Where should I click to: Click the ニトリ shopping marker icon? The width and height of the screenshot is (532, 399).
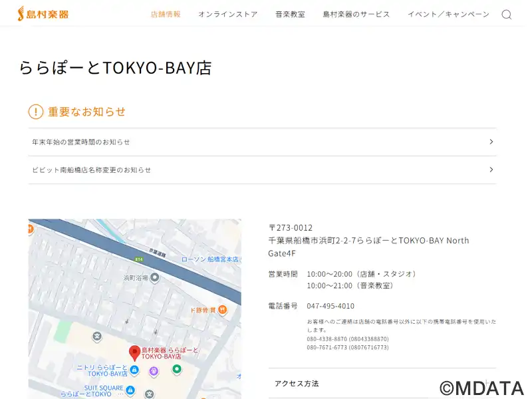134,370
